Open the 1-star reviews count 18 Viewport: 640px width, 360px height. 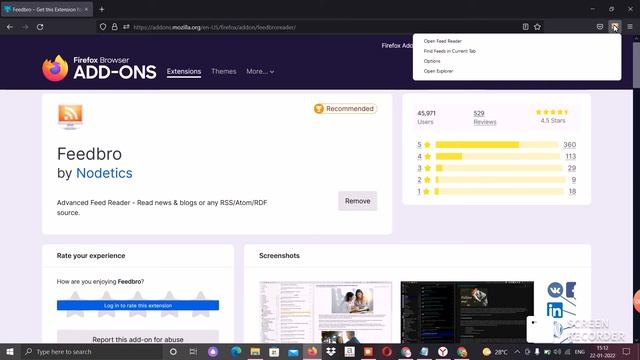tap(572, 191)
